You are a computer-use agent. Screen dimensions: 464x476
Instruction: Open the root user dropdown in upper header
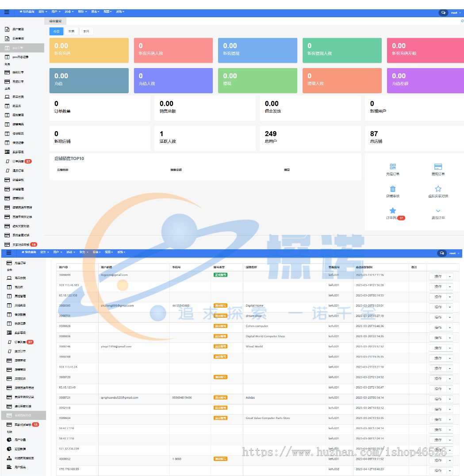pos(456,13)
